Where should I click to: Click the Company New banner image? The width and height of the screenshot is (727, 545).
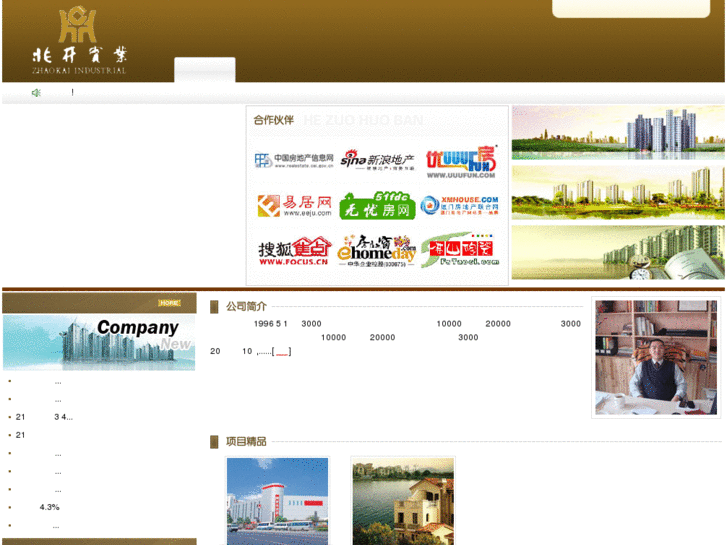[99, 343]
